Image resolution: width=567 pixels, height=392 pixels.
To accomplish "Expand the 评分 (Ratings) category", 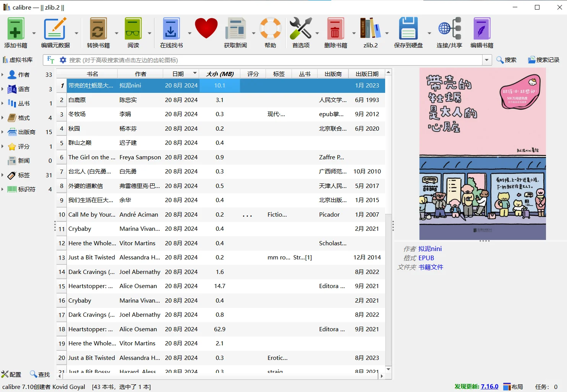I will pos(2,146).
